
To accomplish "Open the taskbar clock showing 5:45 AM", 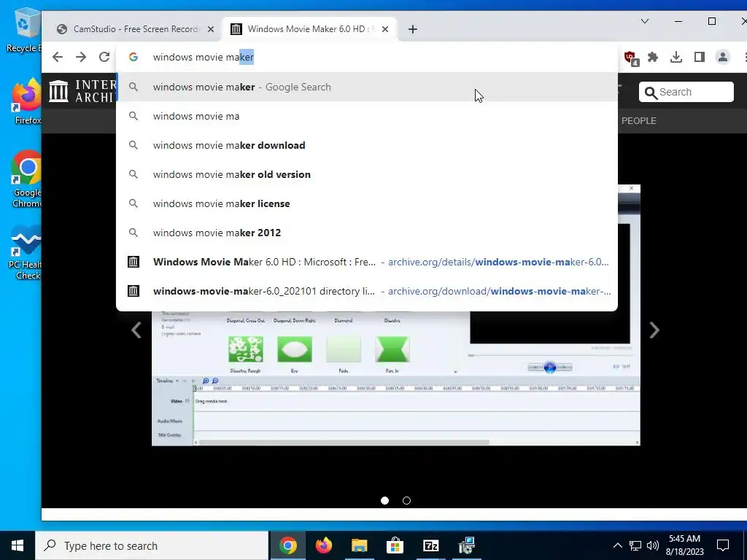I will coord(684,545).
